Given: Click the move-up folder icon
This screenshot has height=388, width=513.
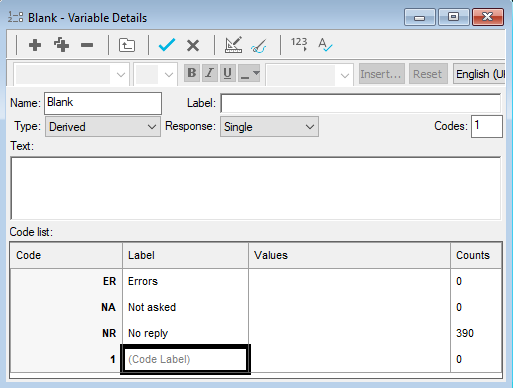Looking at the screenshot, I should tap(127, 45).
